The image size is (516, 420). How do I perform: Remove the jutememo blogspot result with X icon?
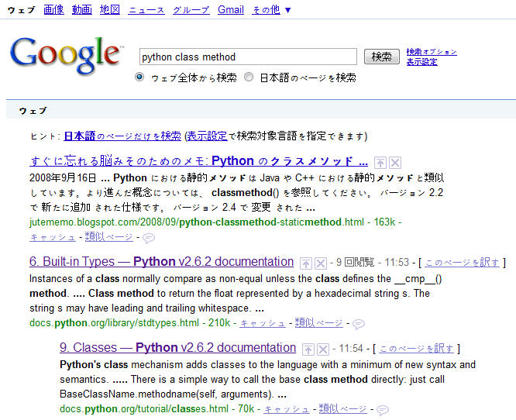[x=394, y=162]
